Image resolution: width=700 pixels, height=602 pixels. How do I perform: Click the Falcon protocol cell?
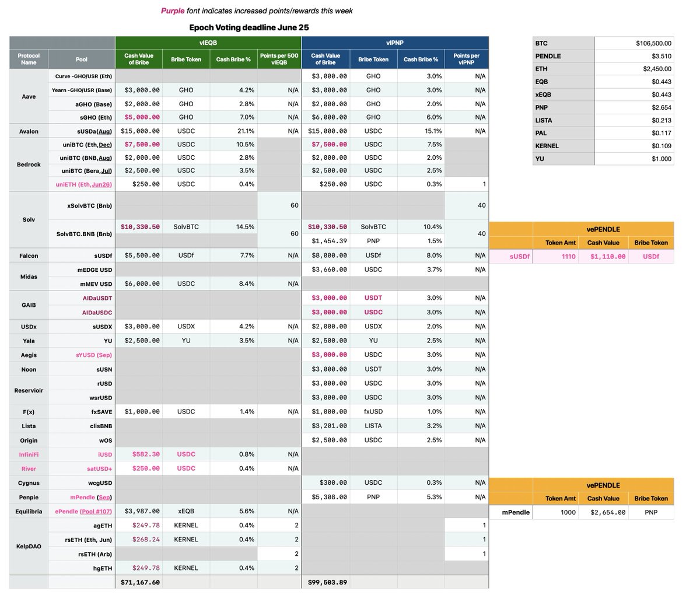(29, 256)
